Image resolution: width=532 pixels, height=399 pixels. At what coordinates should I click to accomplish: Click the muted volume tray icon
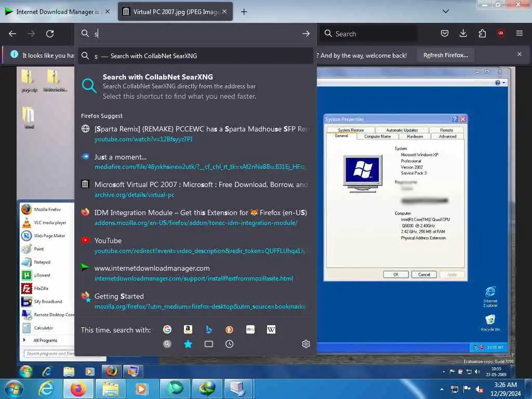tap(480, 390)
